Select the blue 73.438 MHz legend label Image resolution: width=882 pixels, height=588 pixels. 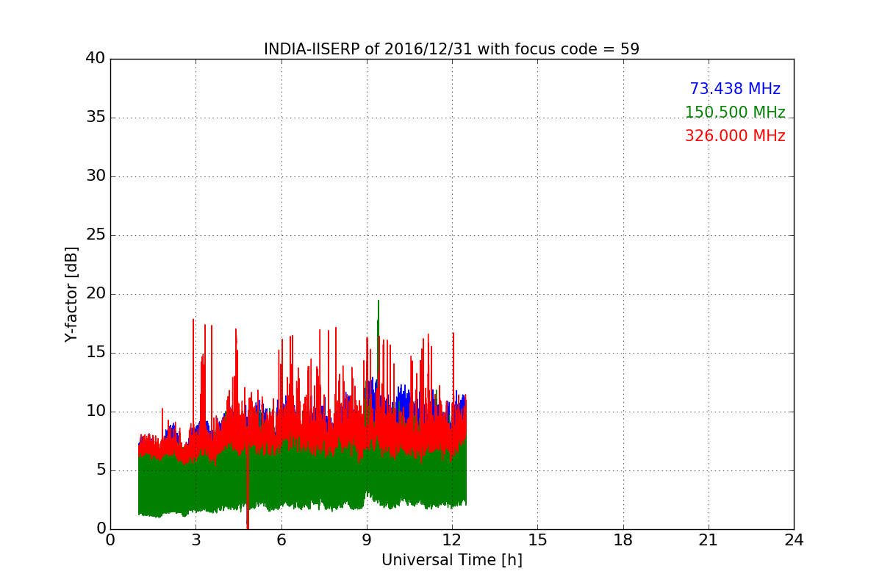click(x=734, y=89)
